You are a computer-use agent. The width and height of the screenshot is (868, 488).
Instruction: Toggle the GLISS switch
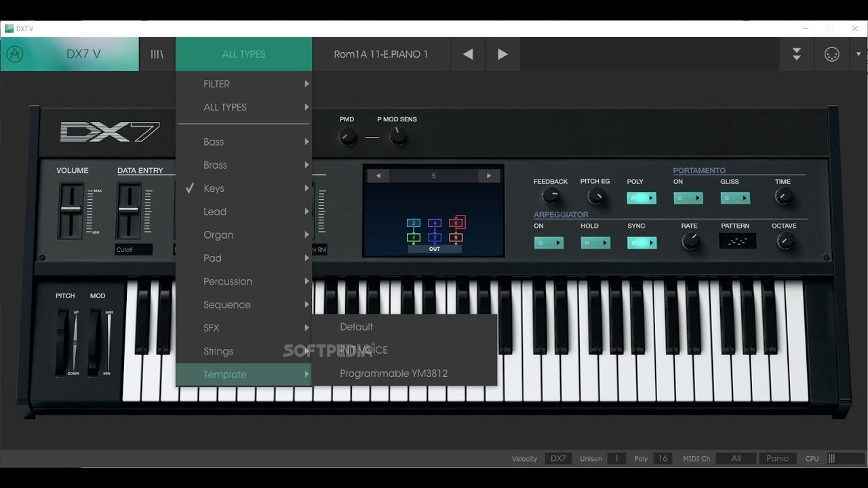735,198
